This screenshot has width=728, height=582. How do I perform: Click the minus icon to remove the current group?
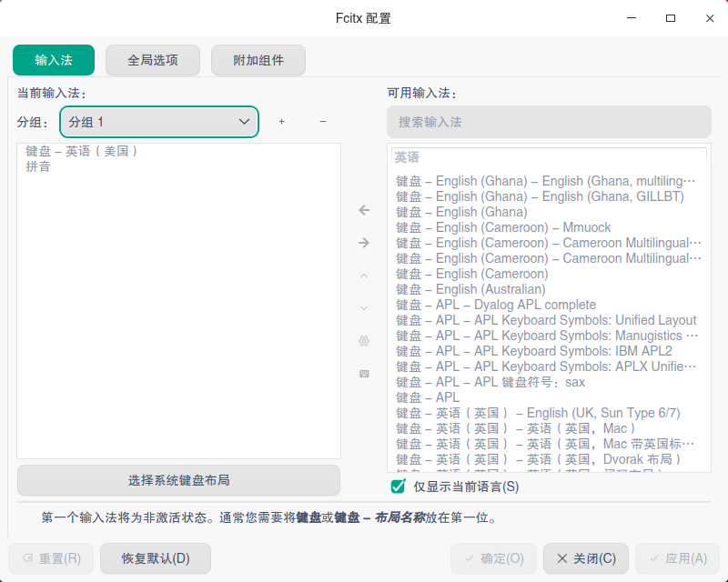pos(323,121)
